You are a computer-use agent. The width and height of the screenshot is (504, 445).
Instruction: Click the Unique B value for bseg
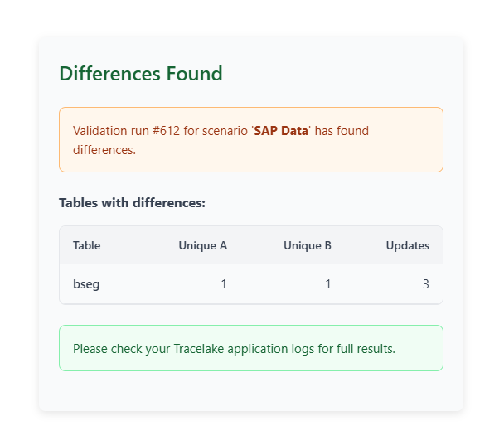pos(327,284)
